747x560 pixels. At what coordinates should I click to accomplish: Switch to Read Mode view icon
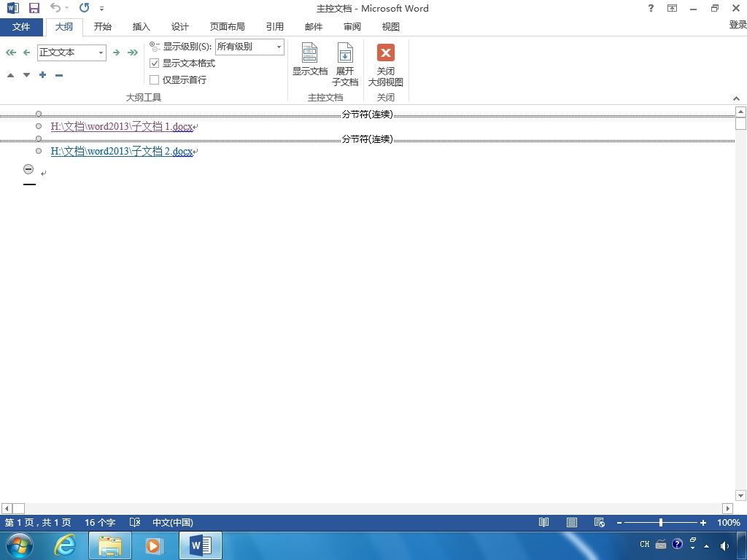click(x=543, y=522)
